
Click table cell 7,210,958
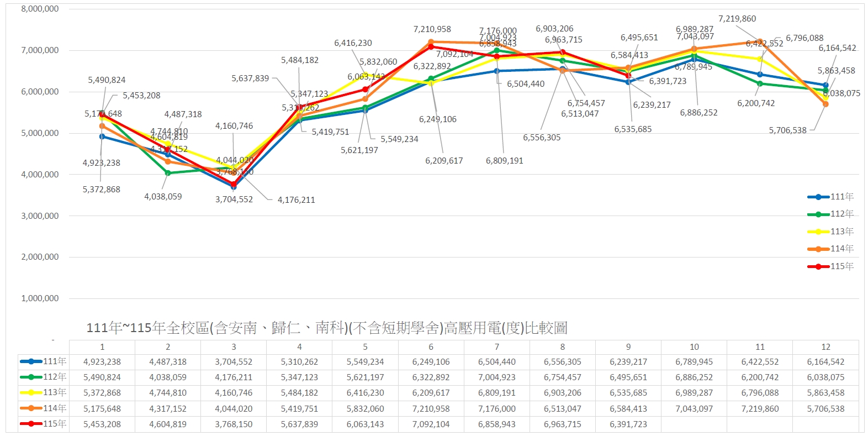(431, 409)
